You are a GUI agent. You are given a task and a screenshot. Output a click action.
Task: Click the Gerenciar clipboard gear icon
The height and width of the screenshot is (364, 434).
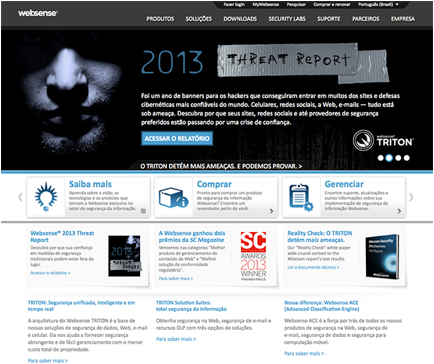click(301, 197)
